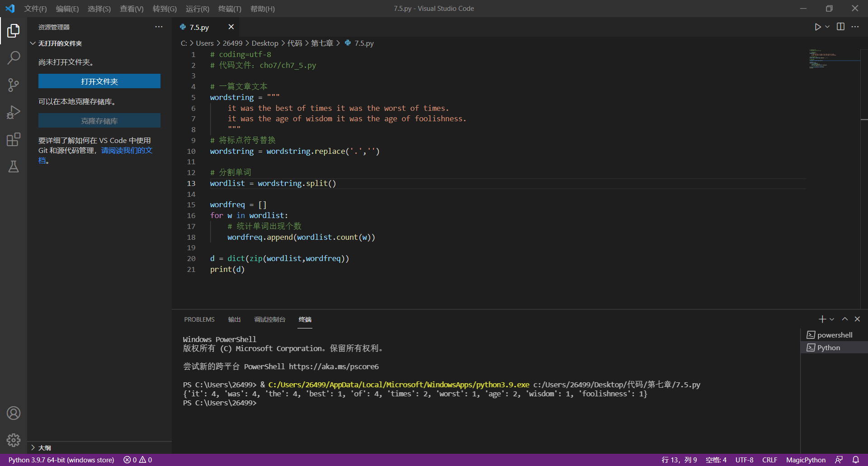Open the 终端(T) menu
Viewport: 868px width, 466px height.
[x=230, y=9]
